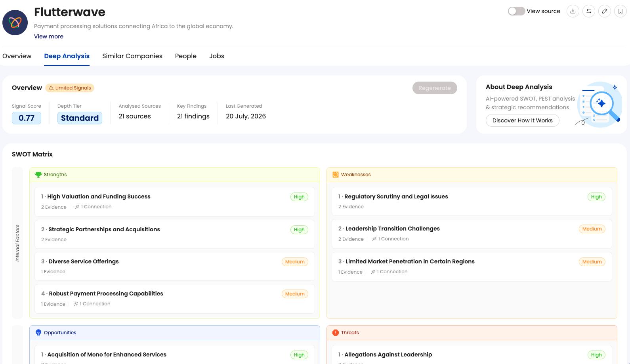Click High badge on Regulatory Scrutiny card
Image resolution: width=630 pixels, height=364 pixels.
point(596,197)
